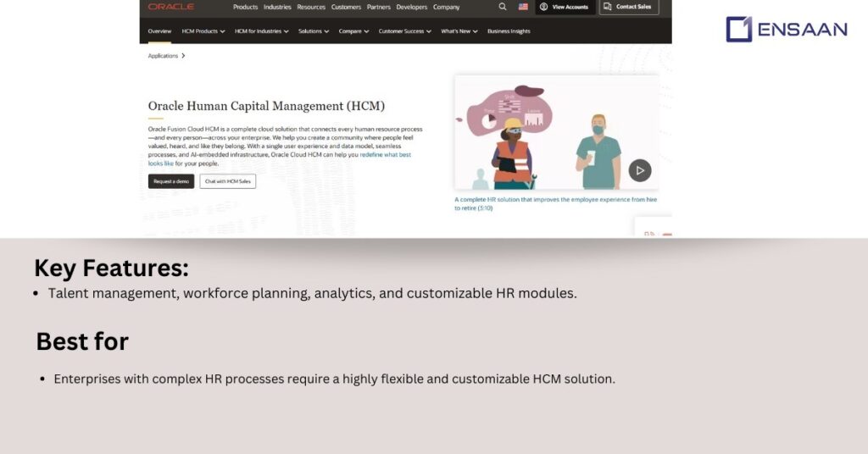Select the Overview tab

pyautogui.click(x=159, y=31)
